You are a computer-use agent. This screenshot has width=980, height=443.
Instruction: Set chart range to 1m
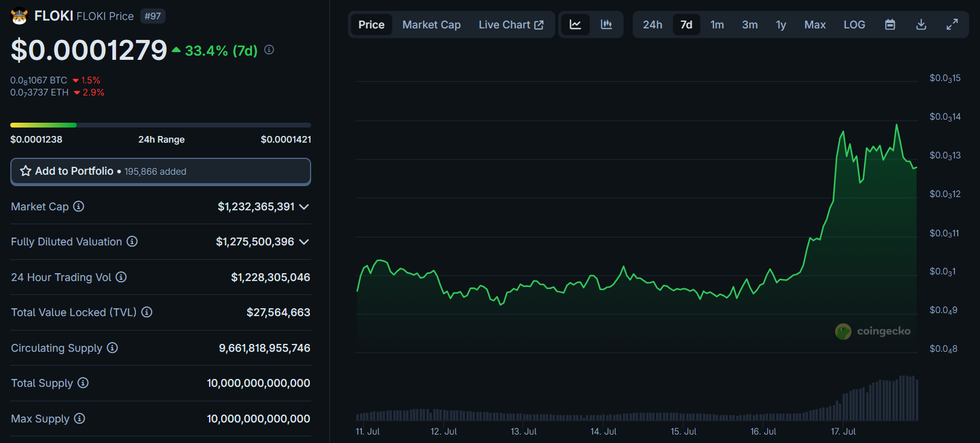(x=717, y=25)
